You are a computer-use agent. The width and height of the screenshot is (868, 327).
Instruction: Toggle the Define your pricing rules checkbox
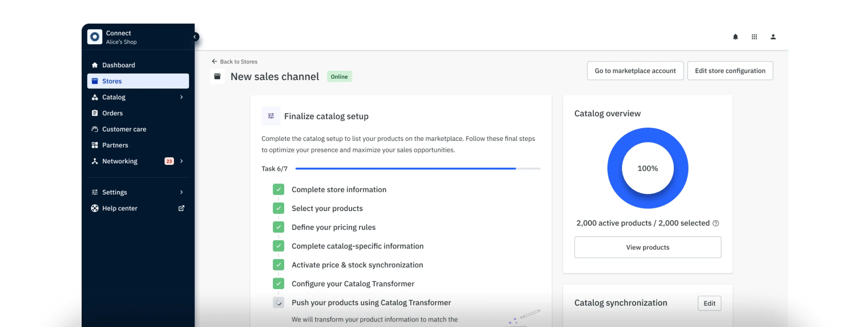pos(278,227)
